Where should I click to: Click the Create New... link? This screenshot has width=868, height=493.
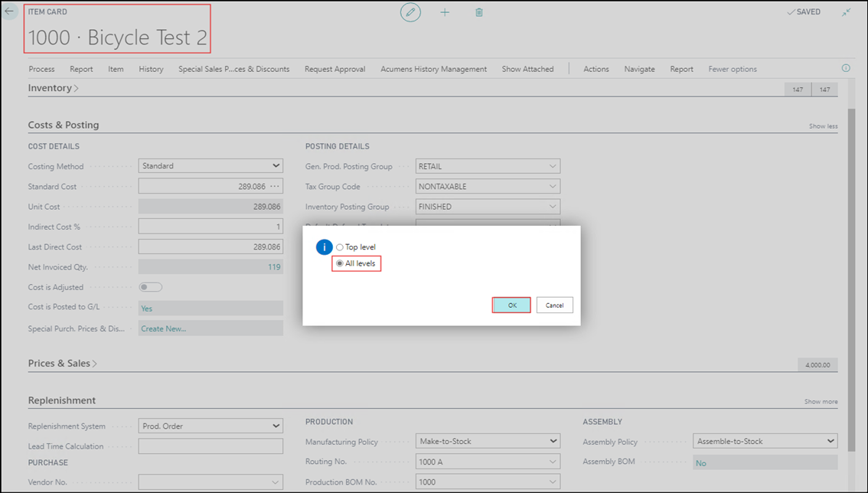(x=163, y=328)
